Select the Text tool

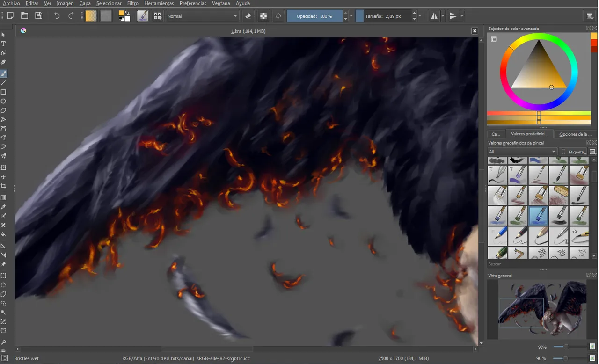(3, 44)
